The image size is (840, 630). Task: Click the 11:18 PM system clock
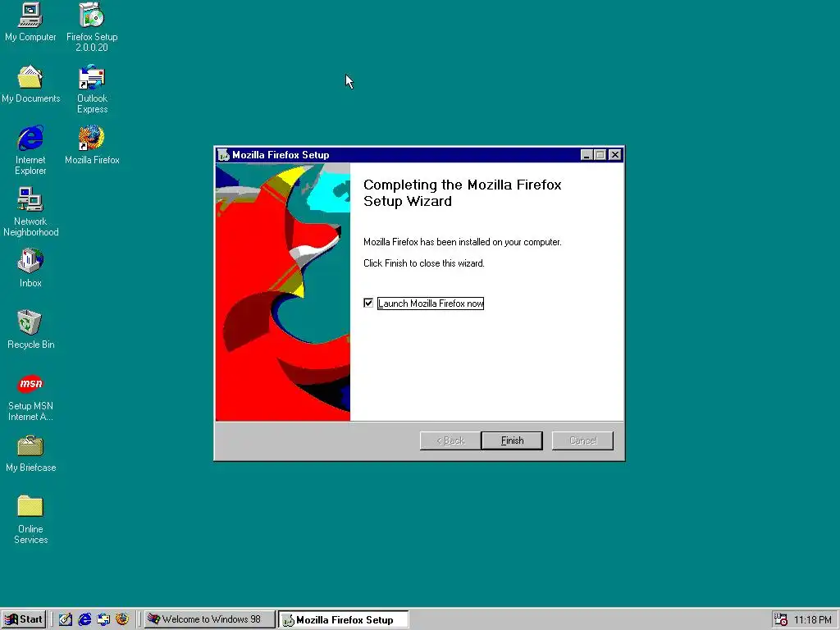coord(813,620)
